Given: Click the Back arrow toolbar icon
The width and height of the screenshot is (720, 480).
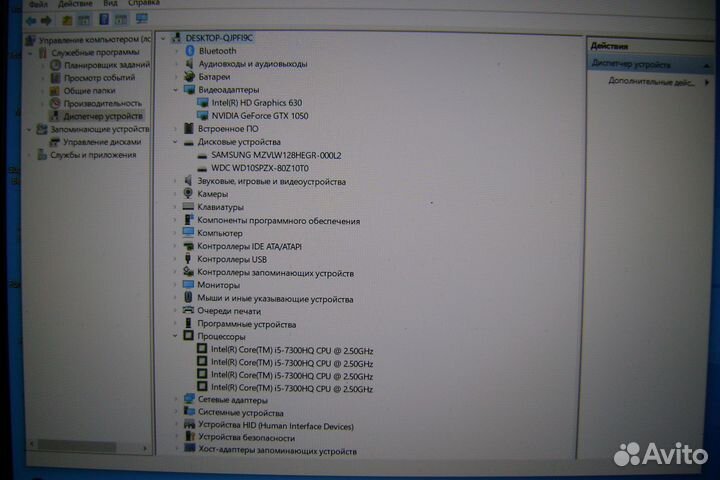Looking at the screenshot, I should pyautogui.click(x=31, y=21).
